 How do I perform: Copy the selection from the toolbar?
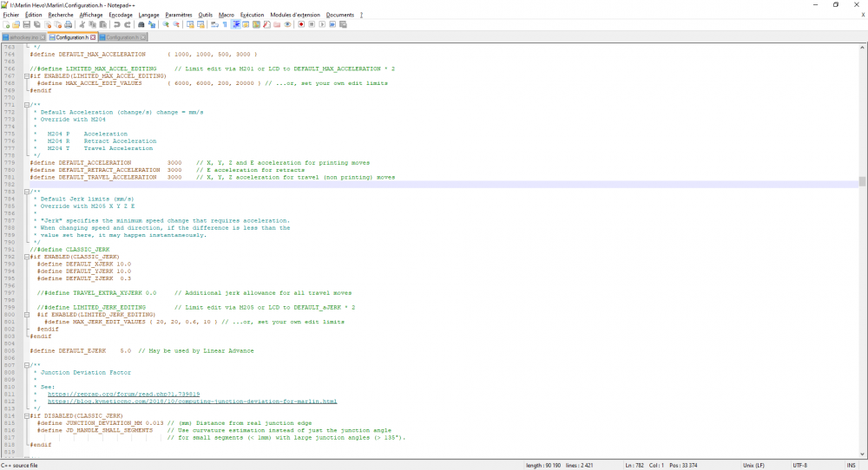point(93,24)
